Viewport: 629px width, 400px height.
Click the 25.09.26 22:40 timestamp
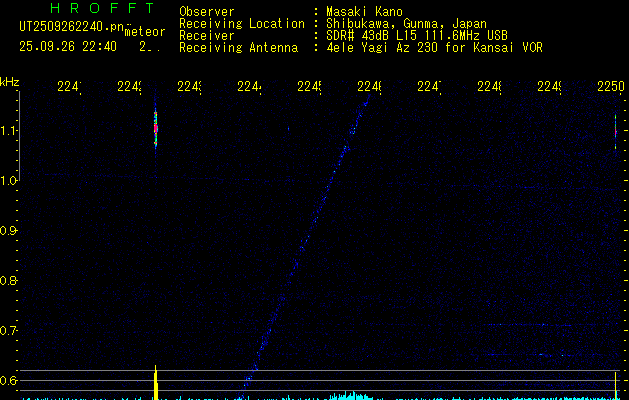point(67,46)
